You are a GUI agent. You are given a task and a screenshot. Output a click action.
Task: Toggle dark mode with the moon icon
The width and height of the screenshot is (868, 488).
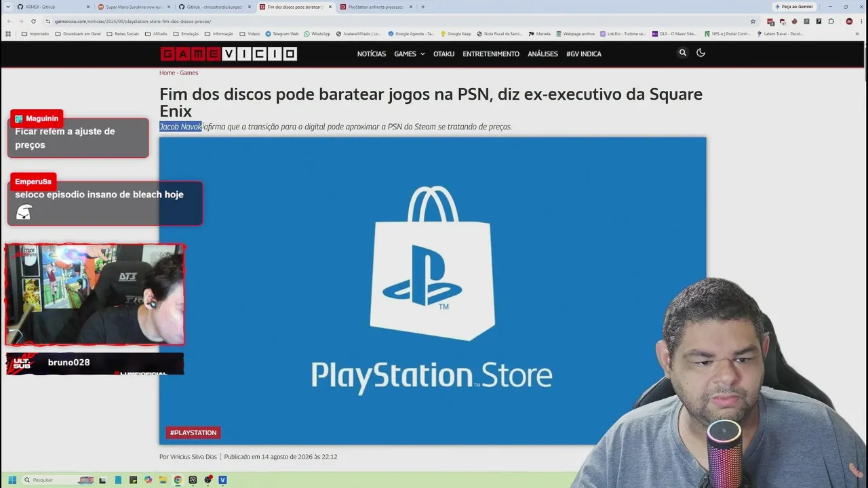[x=701, y=53]
